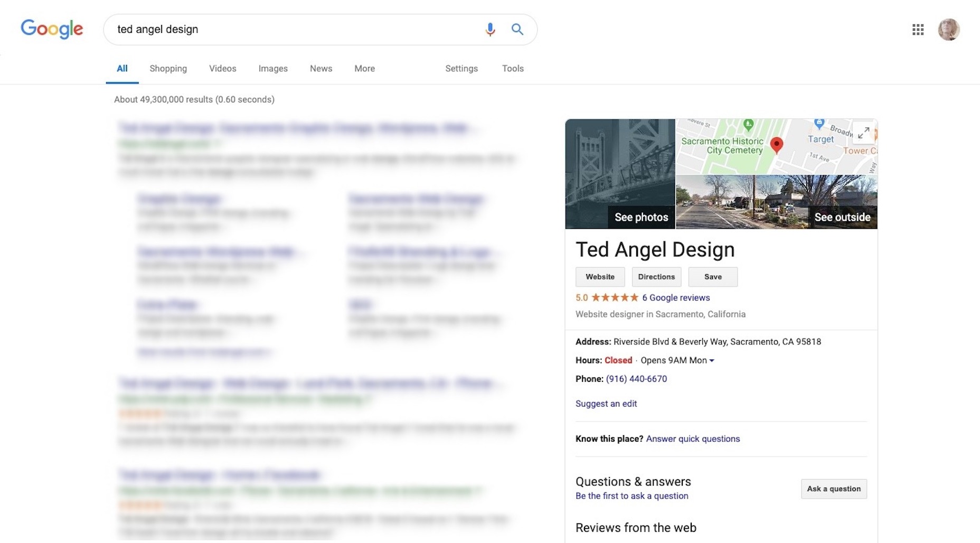Click the 'Reviews from the web' heading
Image resolution: width=980 pixels, height=543 pixels.
(636, 528)
